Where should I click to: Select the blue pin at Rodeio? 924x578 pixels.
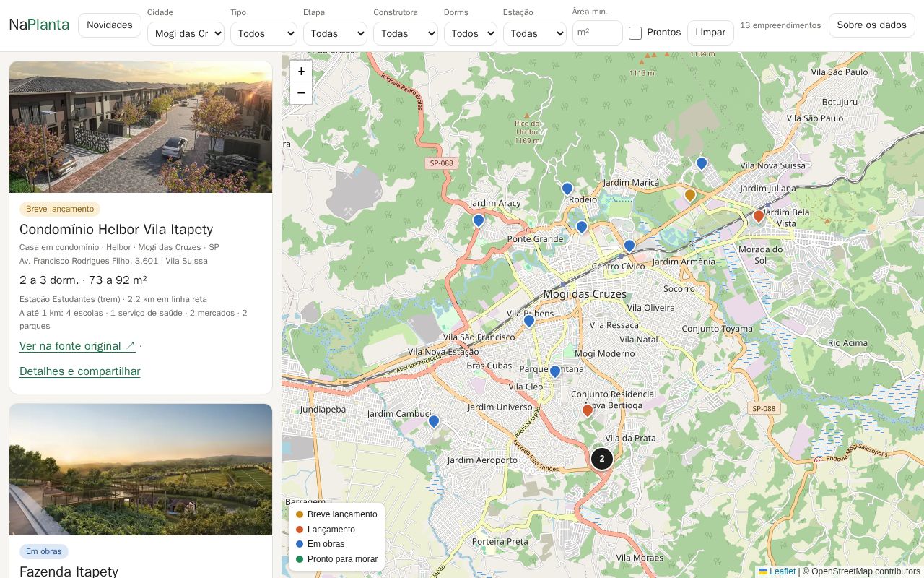point(567,190)
